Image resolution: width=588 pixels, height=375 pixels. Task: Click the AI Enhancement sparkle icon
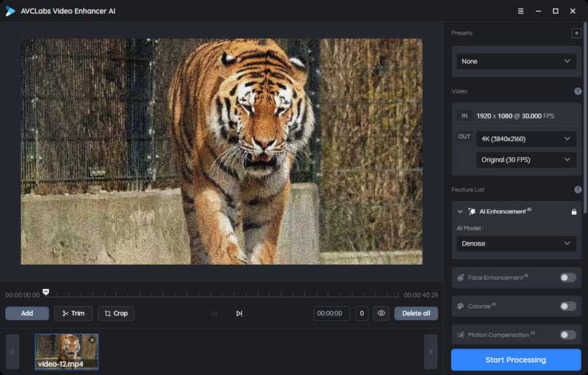472,212
